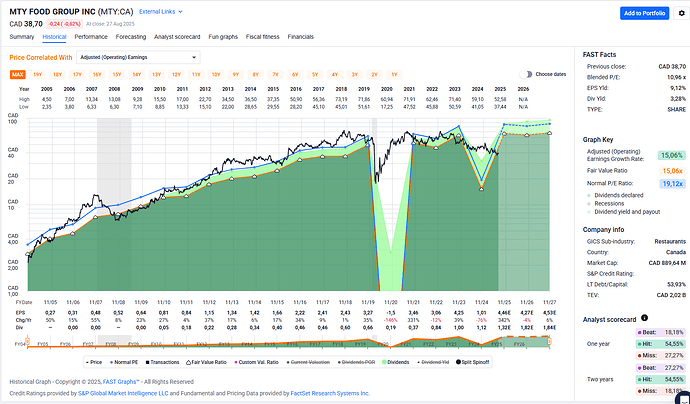Switch to the Performance tab
The image size is (690, 404).
(x=91, y=37)
